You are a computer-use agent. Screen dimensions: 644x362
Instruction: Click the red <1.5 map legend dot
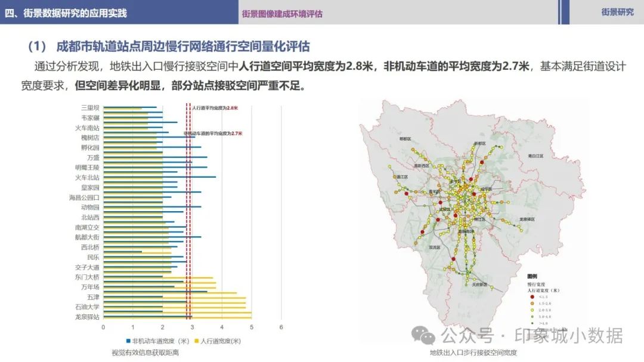532,296
